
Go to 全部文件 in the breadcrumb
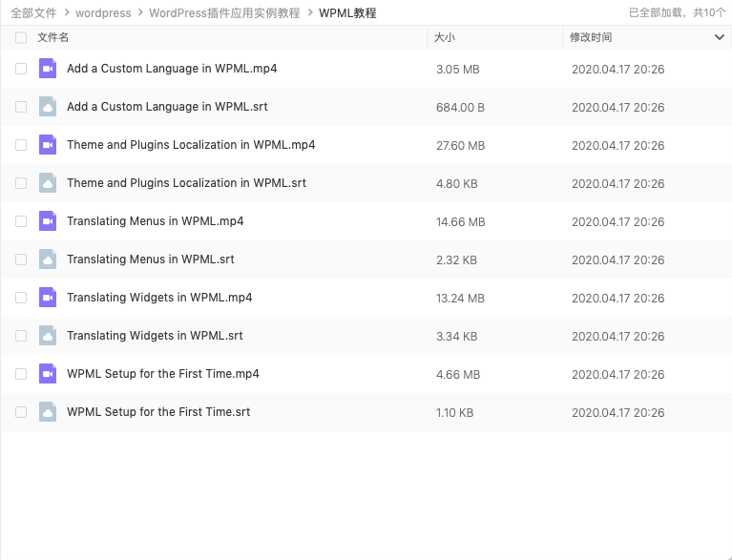click(x=33, y=13)
